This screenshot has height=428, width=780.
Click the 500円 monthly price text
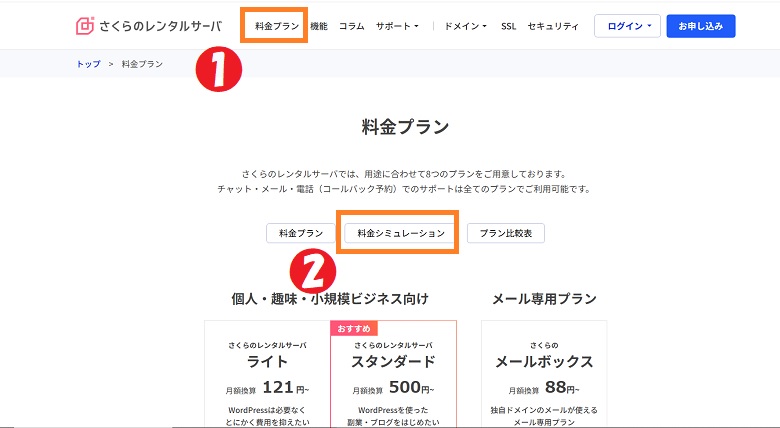411,387
